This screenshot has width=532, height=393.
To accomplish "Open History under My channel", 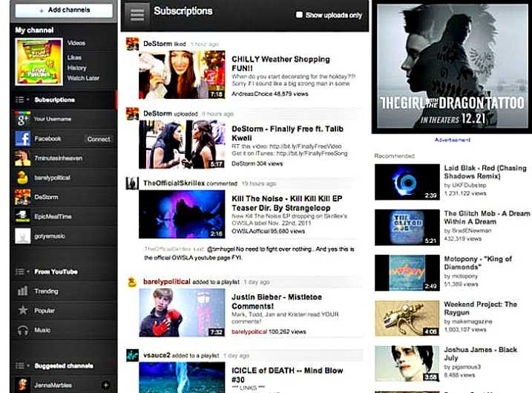I will 76,68.
